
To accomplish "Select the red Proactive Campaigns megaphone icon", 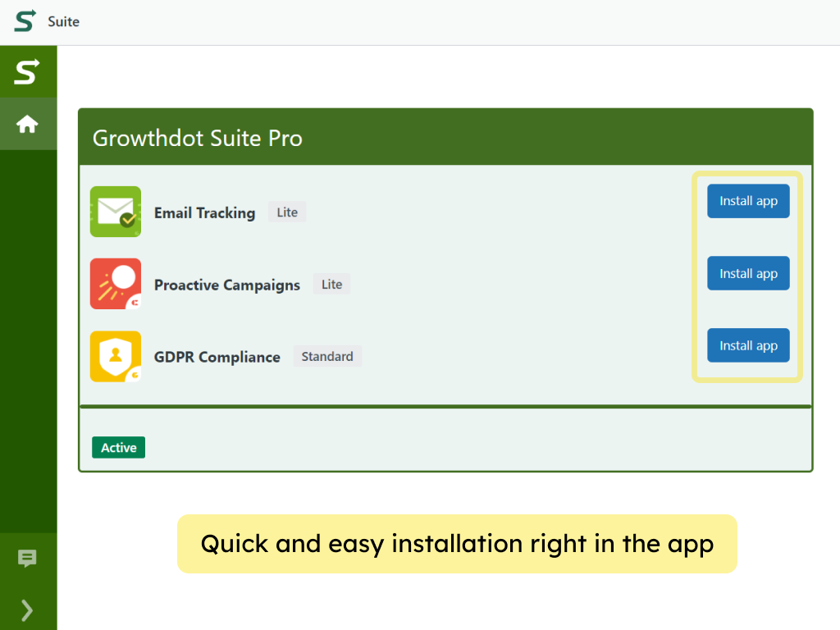I will point(115,283).
